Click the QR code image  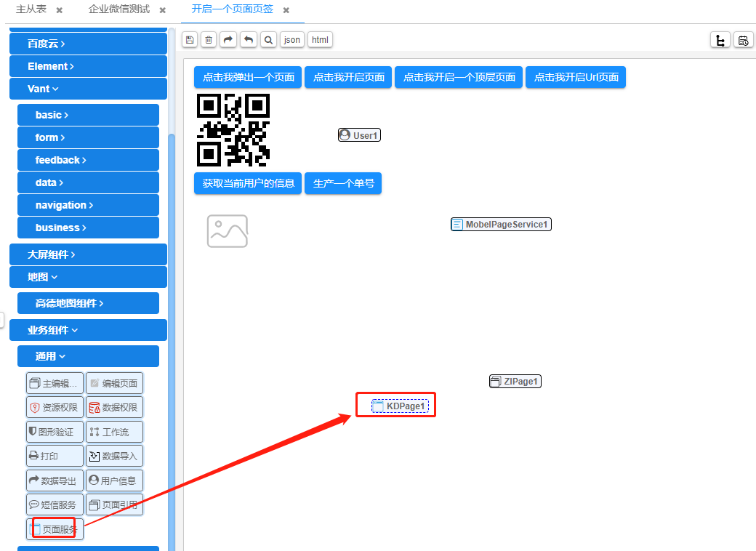[233, 130]
